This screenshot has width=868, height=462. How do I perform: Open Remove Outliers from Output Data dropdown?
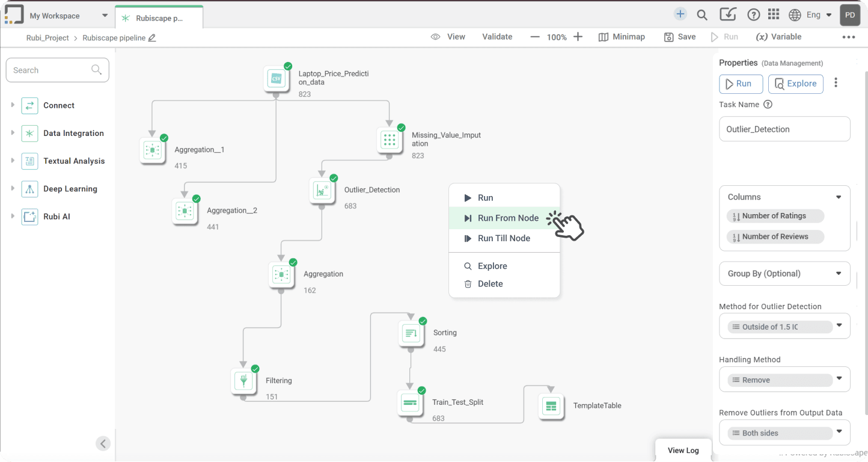[x=784, y=433]
